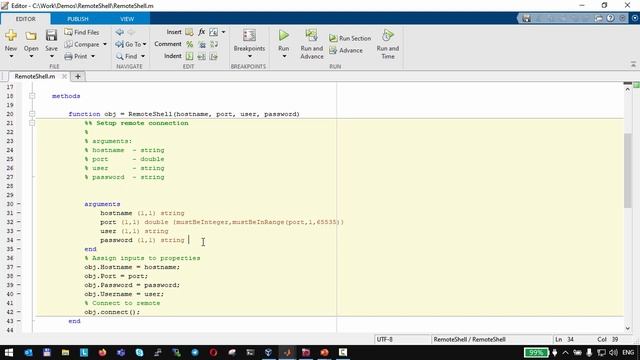Toggle breakpoint dash on line 32
Screen dimensions: 640x360
click(x=19, y=222)
